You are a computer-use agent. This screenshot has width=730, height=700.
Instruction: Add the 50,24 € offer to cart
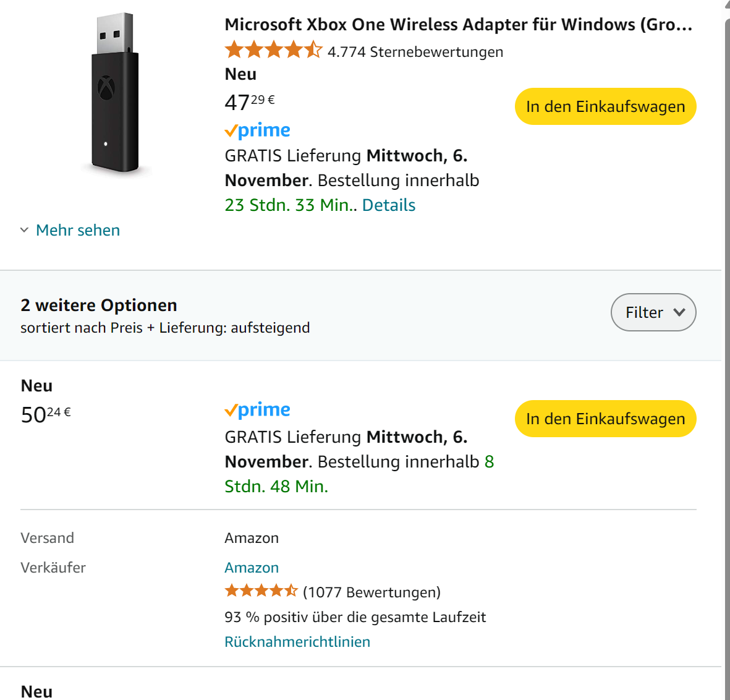click(605, 419)
